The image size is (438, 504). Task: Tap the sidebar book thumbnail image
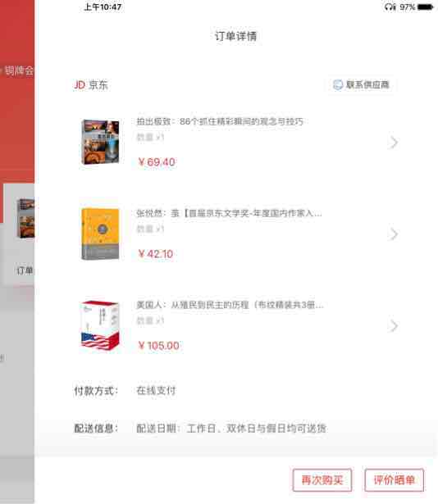(x=25, y=219)
